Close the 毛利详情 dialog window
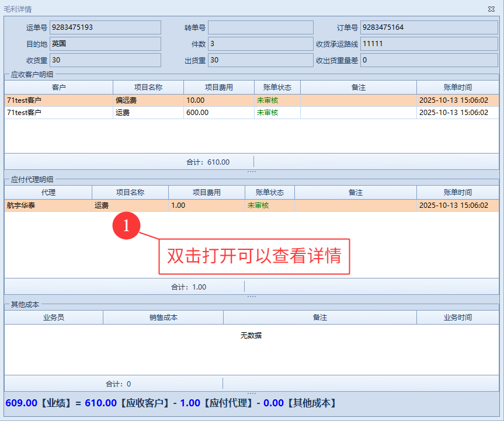The width and height of the screenshot is (504, 425). 491,9
